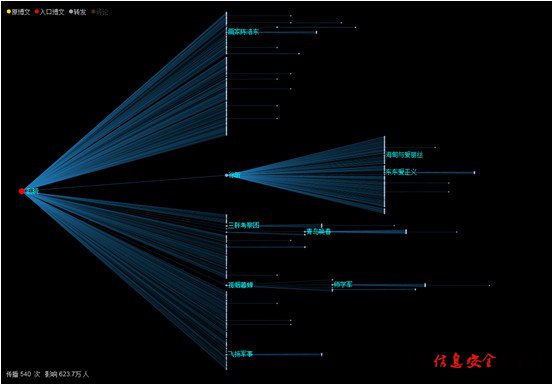Select the 海阁与爱丽丝 node label
This screenshot has height=384, width=552.
tap(404, 155)
